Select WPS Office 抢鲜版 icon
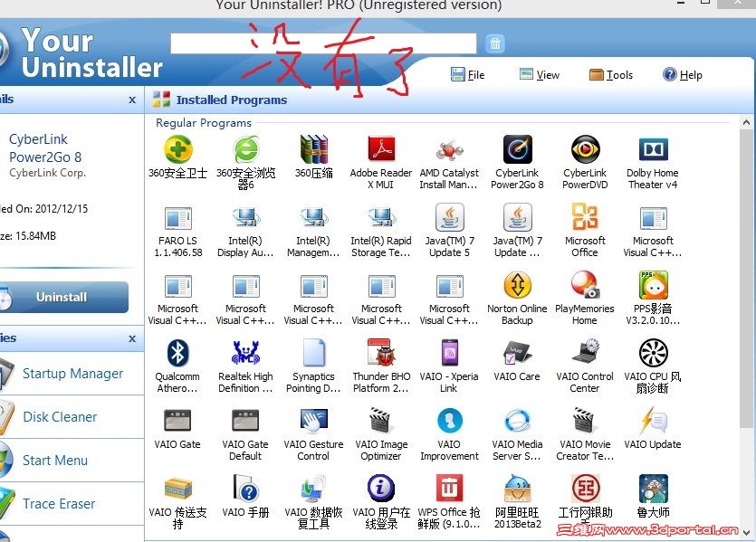The height and width of the screenshot is (542, 756). pyautogui.click(x=449, y=489)
